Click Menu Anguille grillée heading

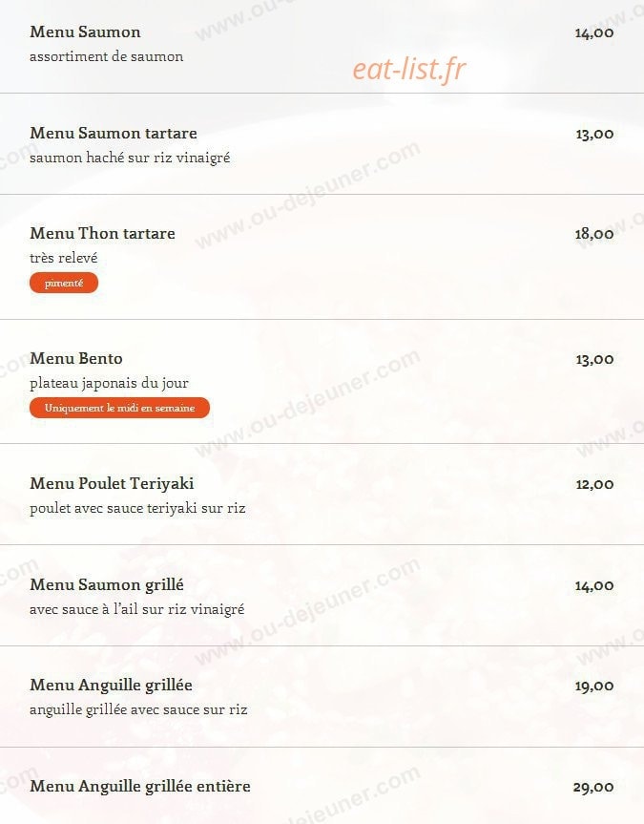point(111,686)
